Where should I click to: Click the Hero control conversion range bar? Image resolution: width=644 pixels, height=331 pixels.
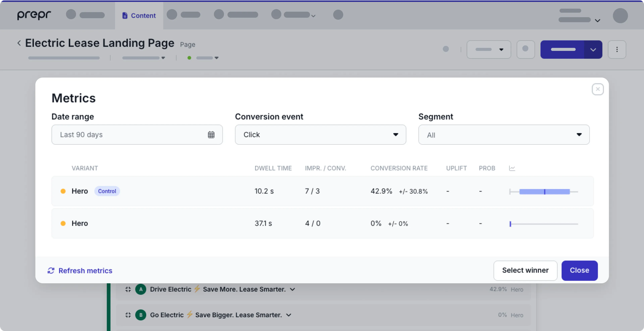pyautogui.click(x=544, y=192)
